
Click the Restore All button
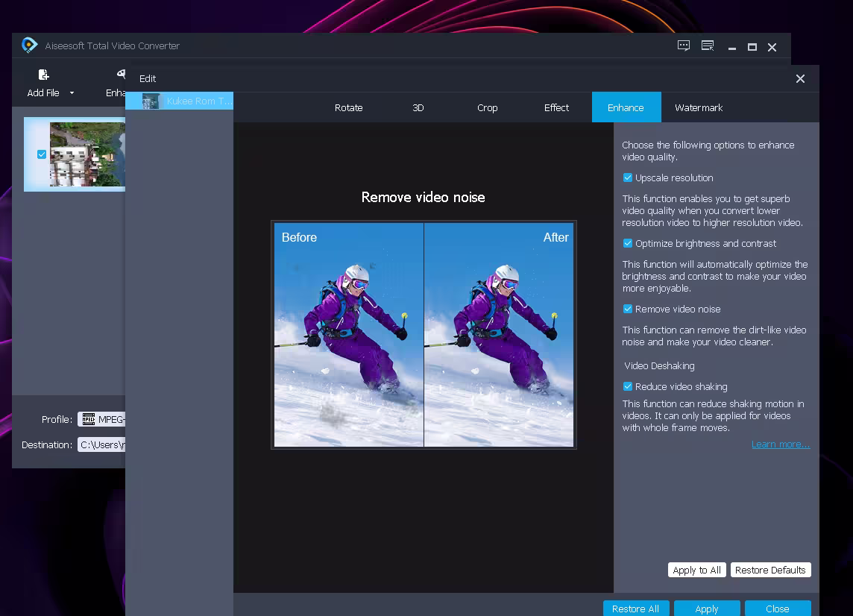point(635,609)
